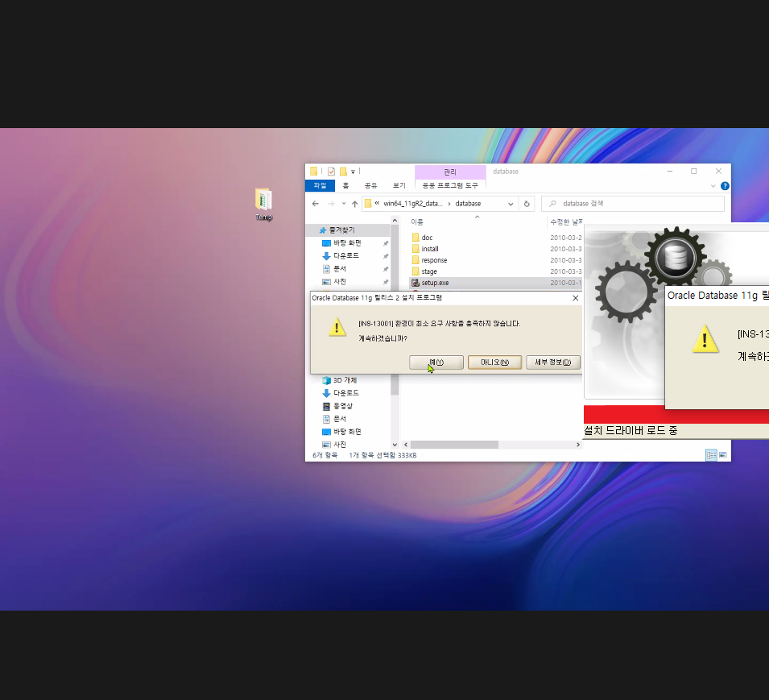Click the New Folder icon in quick access toolbar

pyautogui.click(x=343, y=172)
